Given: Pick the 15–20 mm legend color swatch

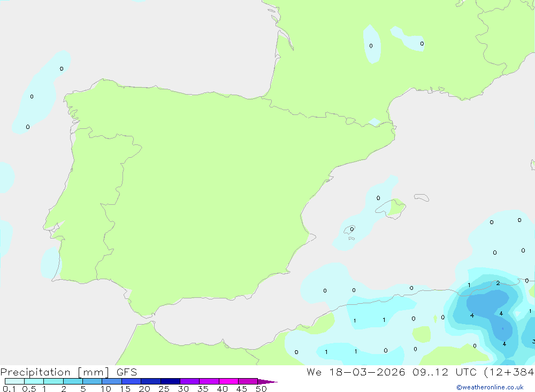Looking at the screenshot, I should 131,381.
